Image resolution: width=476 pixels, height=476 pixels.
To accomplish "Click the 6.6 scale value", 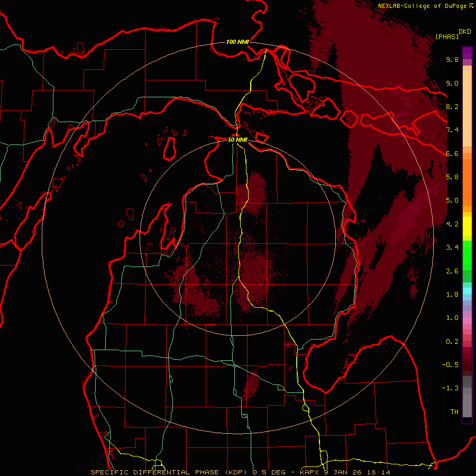I will 452,153.
